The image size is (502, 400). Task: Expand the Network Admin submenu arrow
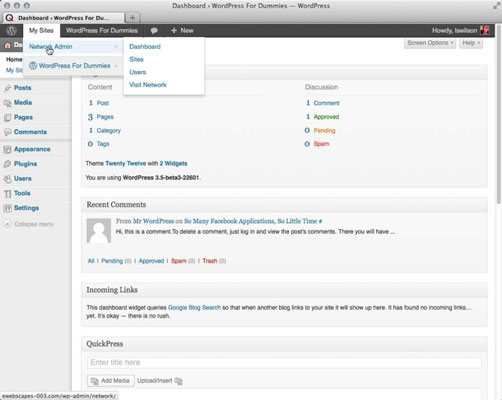[x=116, y=47]
